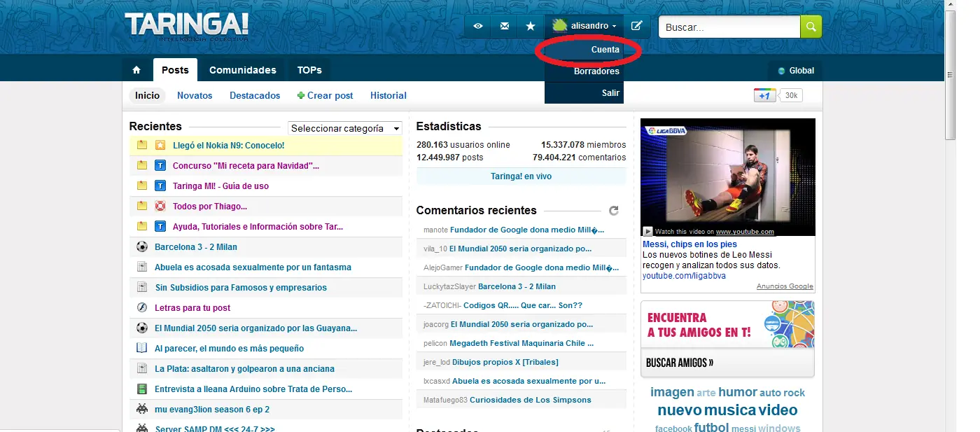
Task: Open the Destacados posts link
Action: click(255, 95)
